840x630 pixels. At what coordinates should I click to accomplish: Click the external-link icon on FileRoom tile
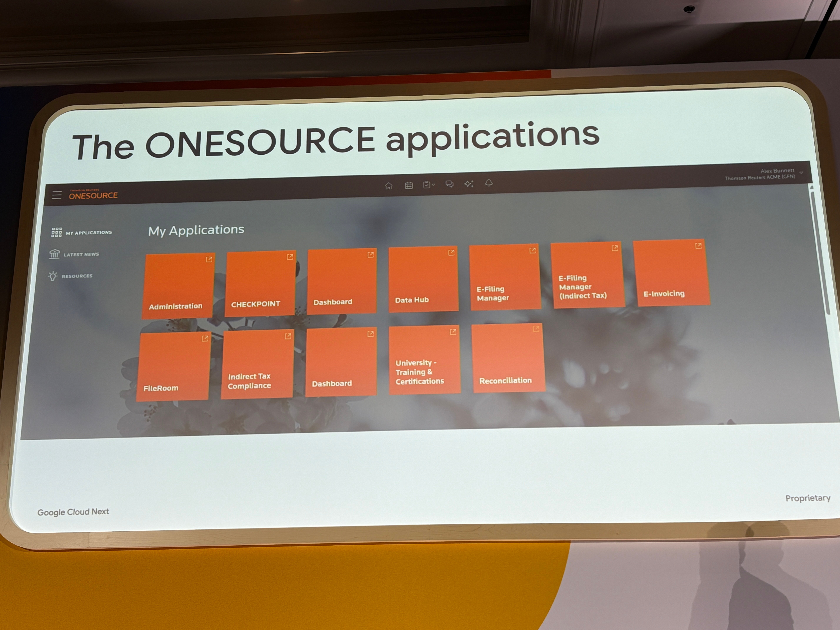pos(205,338)
